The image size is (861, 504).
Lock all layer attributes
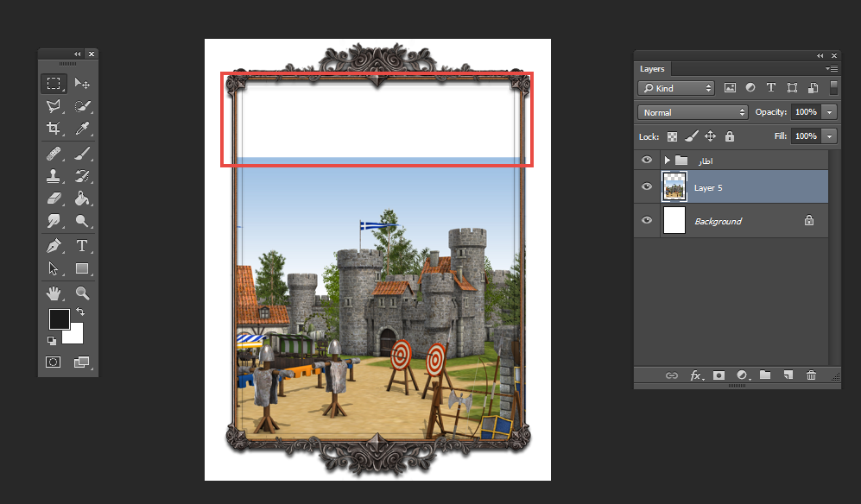(x=729, y=136)
